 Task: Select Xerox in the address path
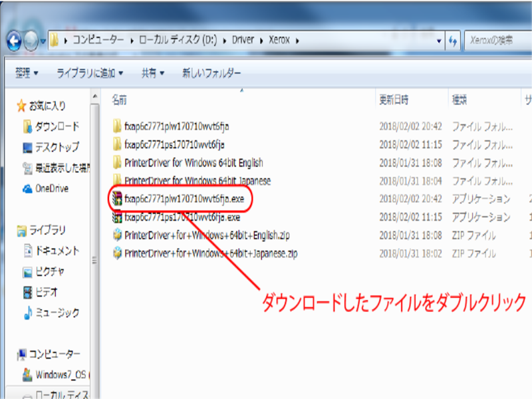[x=279, y=40]
